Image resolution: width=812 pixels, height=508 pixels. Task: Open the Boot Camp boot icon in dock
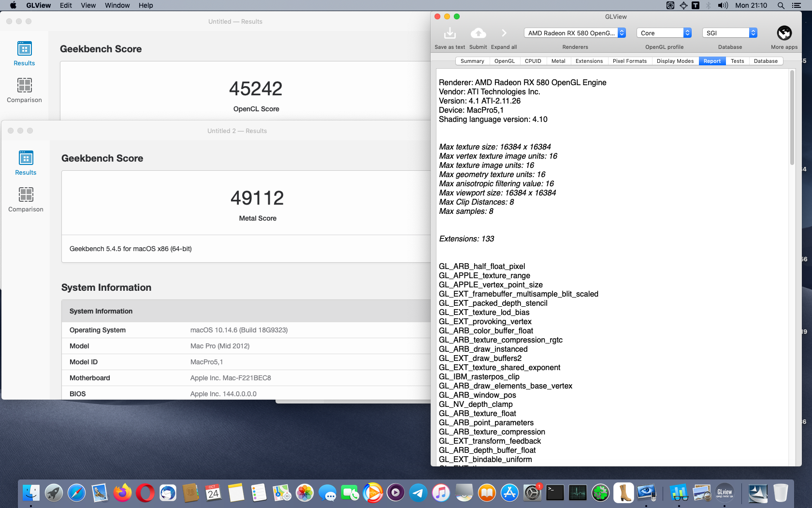[623, 493]
